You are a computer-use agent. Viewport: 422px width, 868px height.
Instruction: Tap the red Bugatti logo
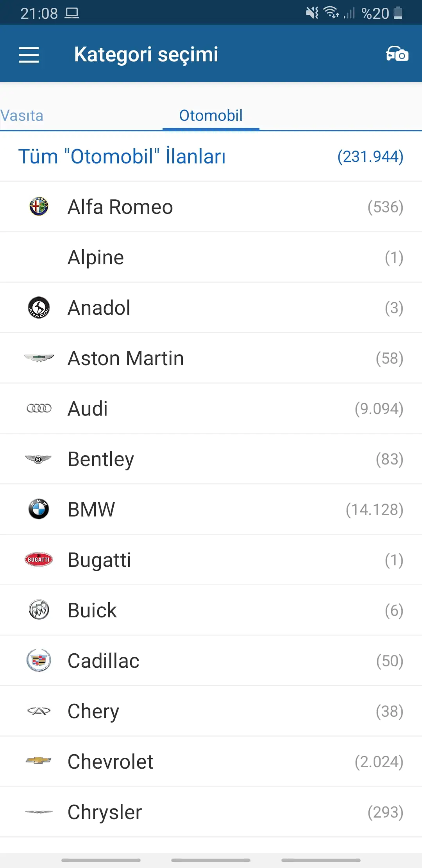click(x=39, y=560)
